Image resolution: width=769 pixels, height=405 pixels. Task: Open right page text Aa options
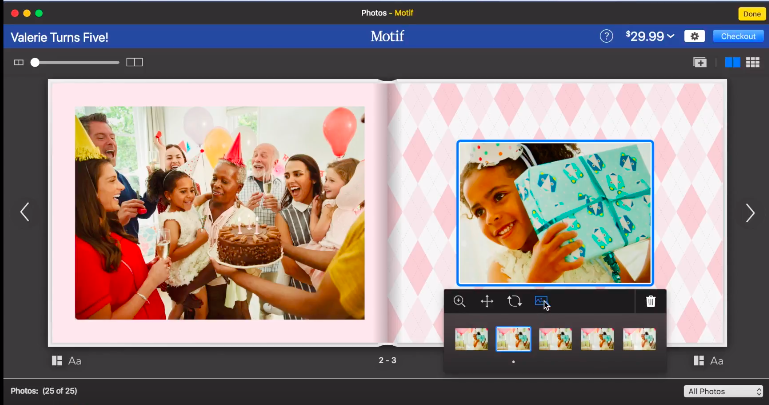click(717, 361)
